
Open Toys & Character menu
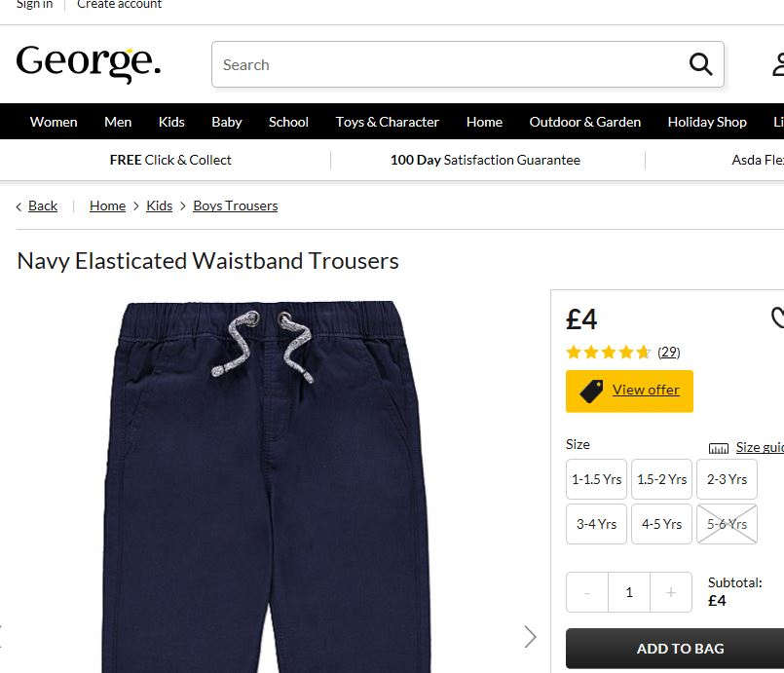387,122
